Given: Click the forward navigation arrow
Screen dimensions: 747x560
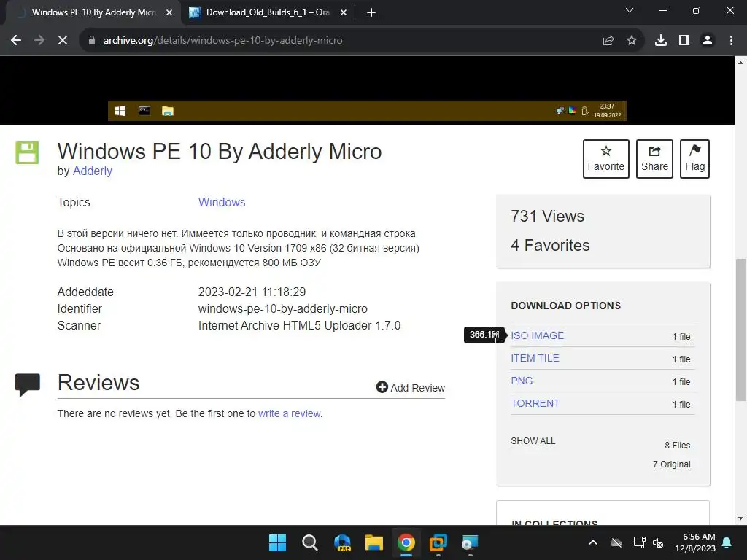Looking at the screenshot, I should coord(39,41).
